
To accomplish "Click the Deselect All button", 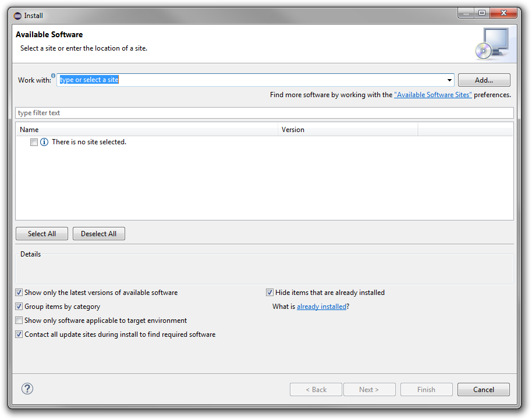I will point(99,234).
